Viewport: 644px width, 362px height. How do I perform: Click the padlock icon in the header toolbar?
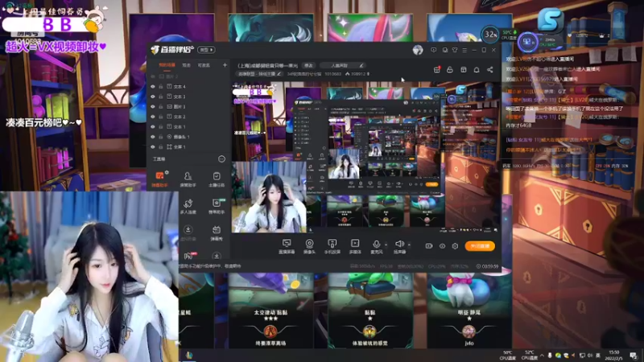point(450,70)
